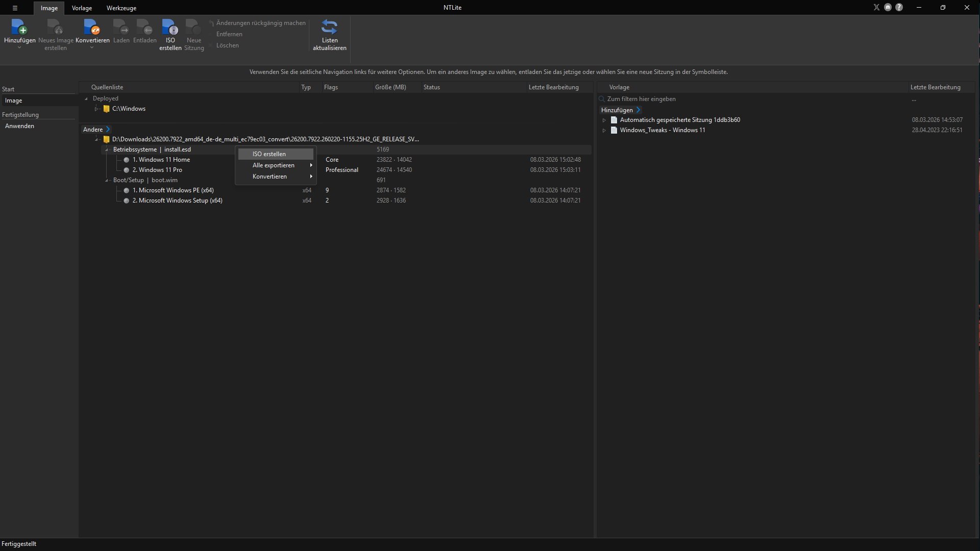Open the X (Twitter) icon in title bar

coord(876,7)
